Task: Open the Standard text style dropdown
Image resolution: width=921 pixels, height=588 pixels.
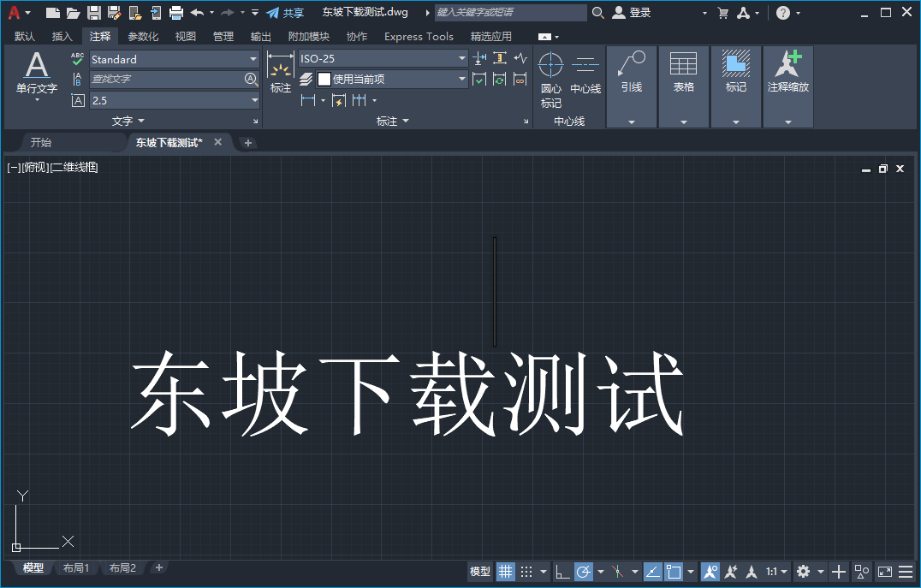Action: pyautogui.click(x=253, y=59)
